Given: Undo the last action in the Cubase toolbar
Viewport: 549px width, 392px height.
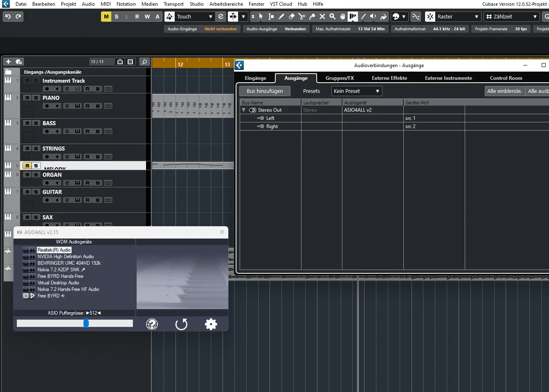Looking at the screenshot, I should [8, 16].
